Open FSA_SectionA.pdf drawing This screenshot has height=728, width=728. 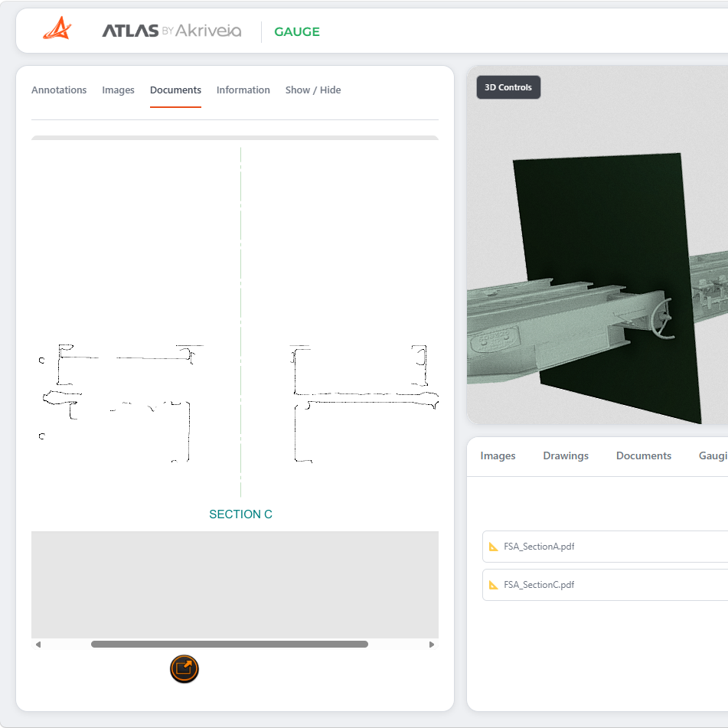605,547
